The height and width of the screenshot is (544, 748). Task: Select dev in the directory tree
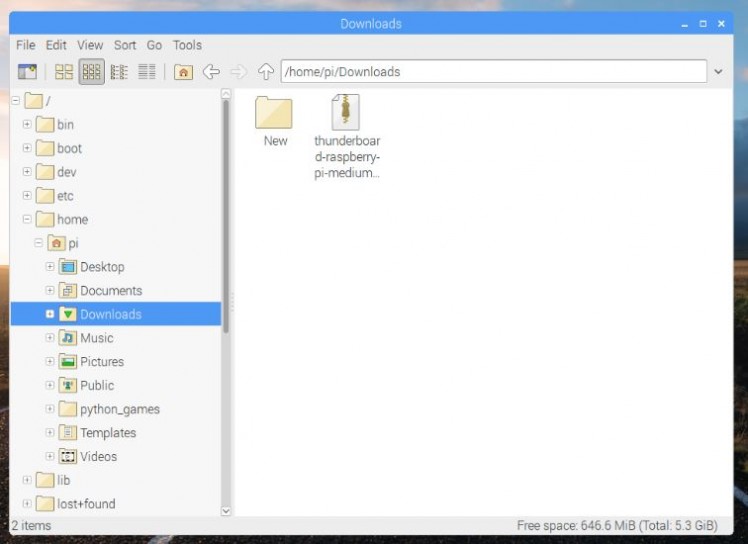(x=56, y=172)
